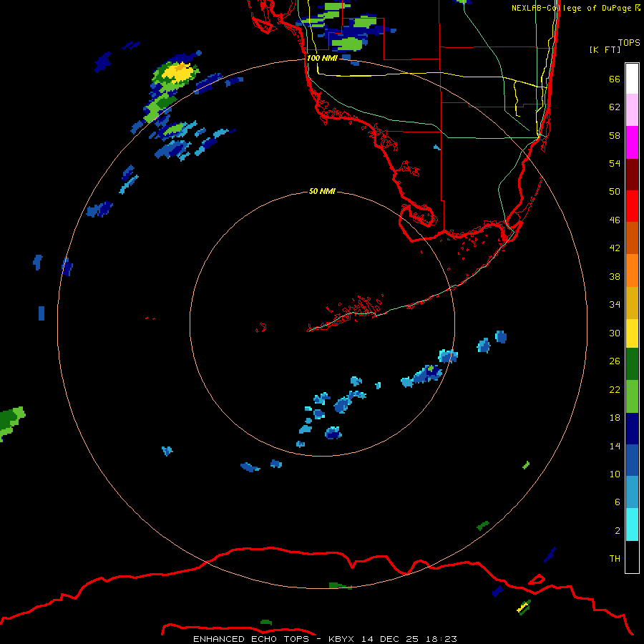
Task: Click the 100 NMI range ring label
Action: tap(323, 58)
